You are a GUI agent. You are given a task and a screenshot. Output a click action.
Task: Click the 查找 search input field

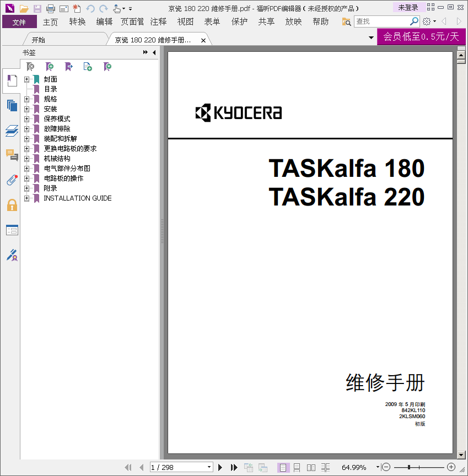pyautogui.click(x=382, y=21)
